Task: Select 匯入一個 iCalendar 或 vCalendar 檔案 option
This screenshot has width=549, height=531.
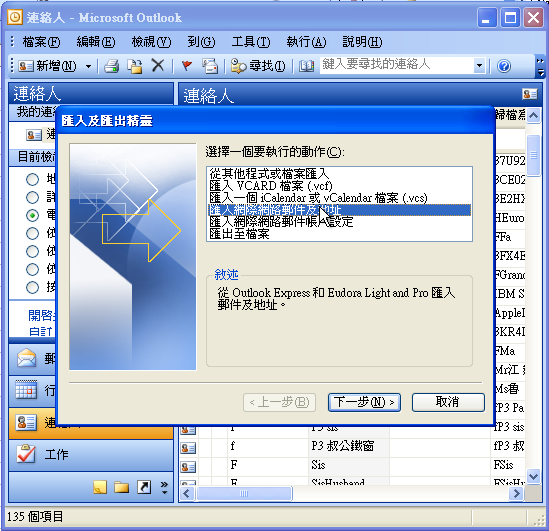Action: click(x=339, y=198)
